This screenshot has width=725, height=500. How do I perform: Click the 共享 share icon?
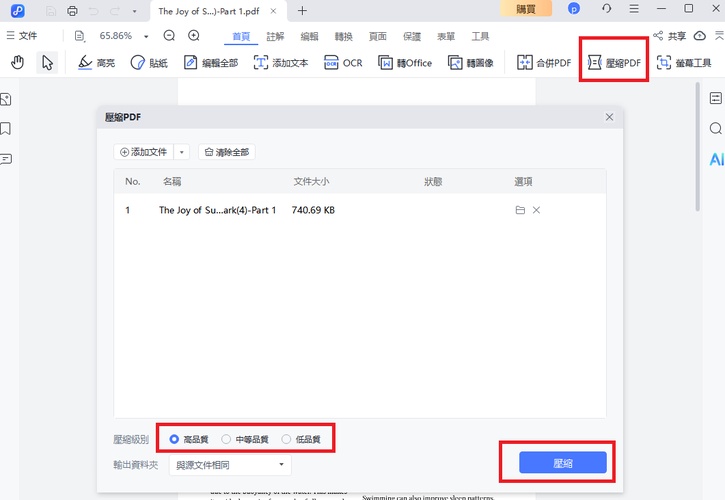[670, 36]
